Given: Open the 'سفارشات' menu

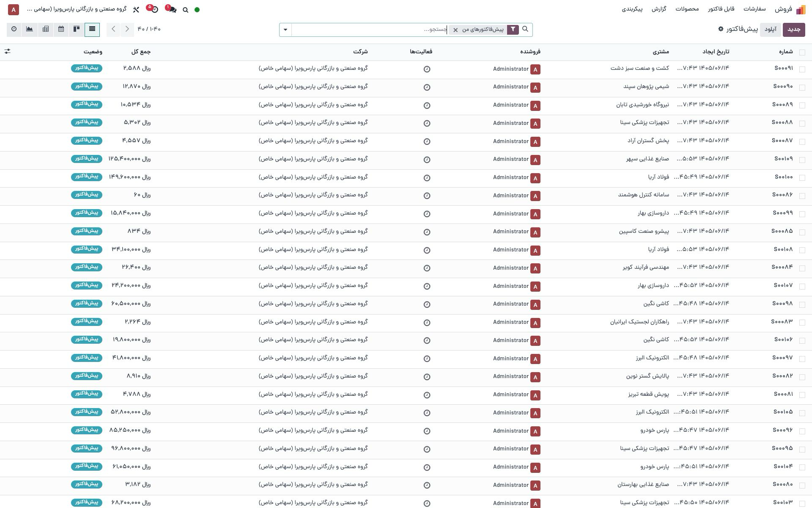Looking at the screenshot, I should [754, 9].
